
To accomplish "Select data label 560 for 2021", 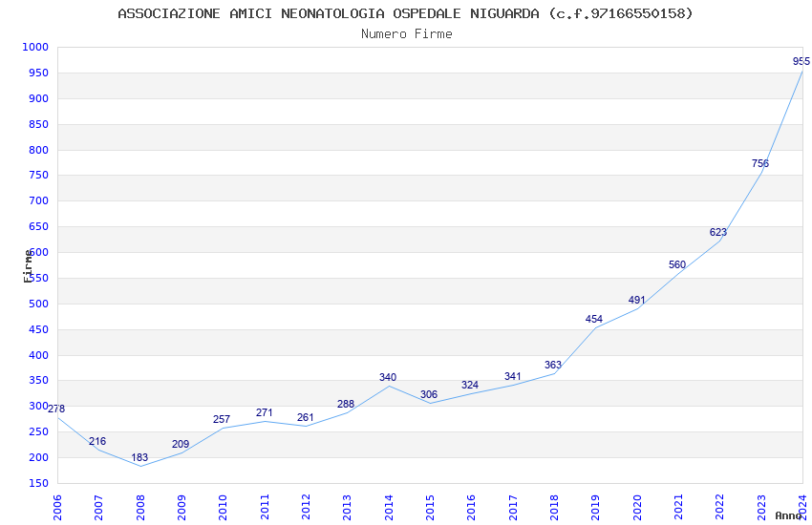I will point(677,264).
